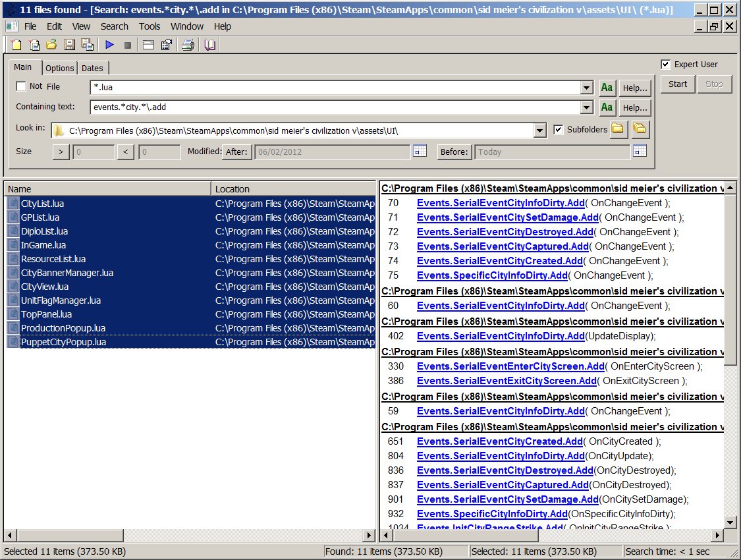
Task: Switch to the Dates tab
Action: (92, 68)
